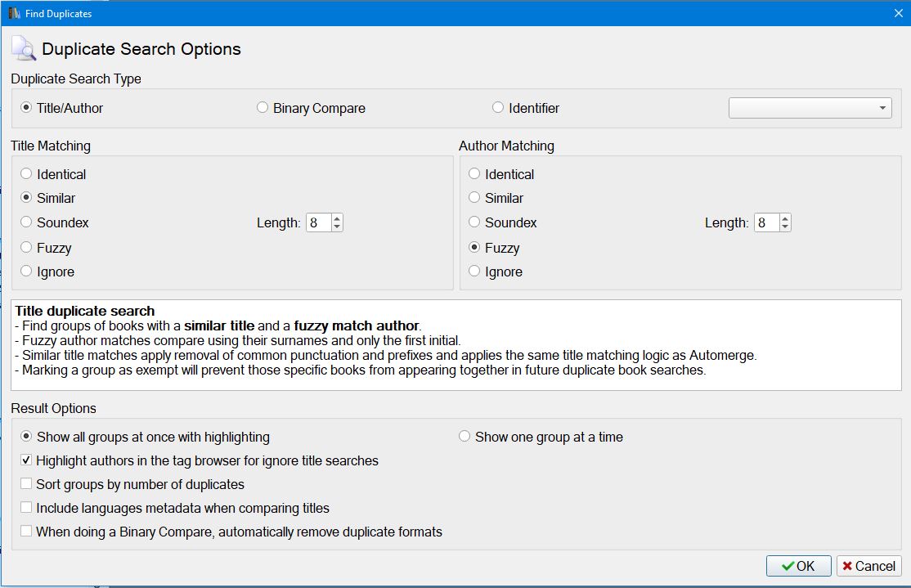This screenshot has height=588, width=911.
Task: Set Author Matching to Similar
Action: [475, 198]
